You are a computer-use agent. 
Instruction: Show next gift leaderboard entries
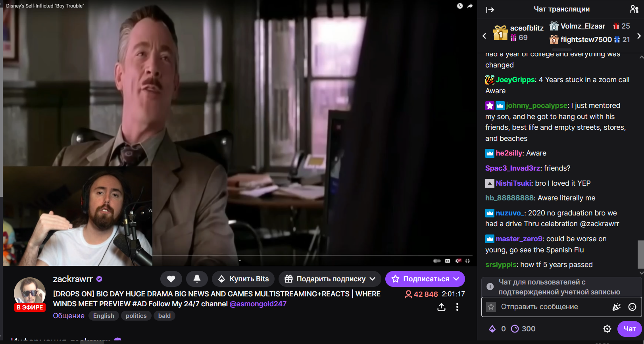638,36
